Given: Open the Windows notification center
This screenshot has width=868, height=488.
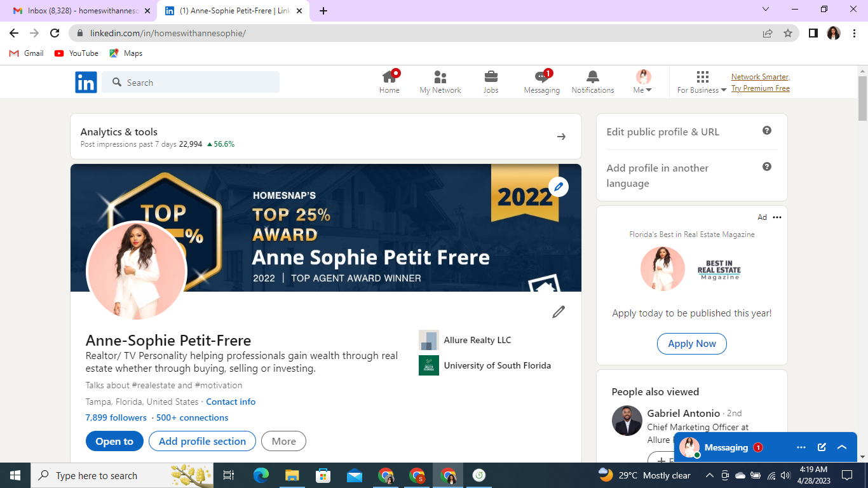Looking at the screenshot, I should click(847, 475).
